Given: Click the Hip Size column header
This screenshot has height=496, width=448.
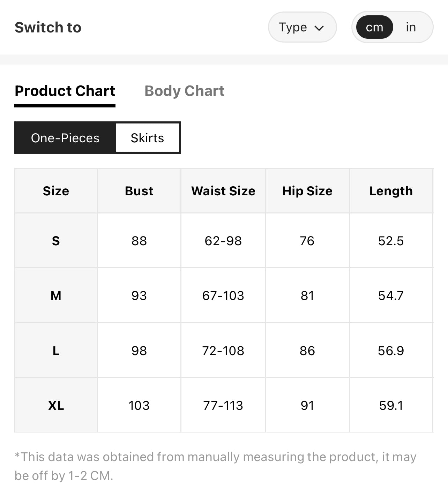Looking at the screenshot, I should (x=307, y=191).
